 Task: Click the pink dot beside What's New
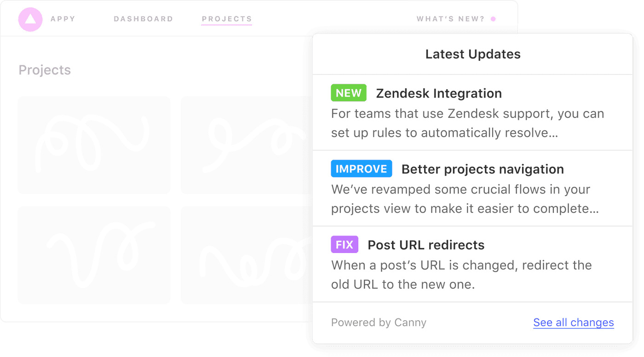493,19
